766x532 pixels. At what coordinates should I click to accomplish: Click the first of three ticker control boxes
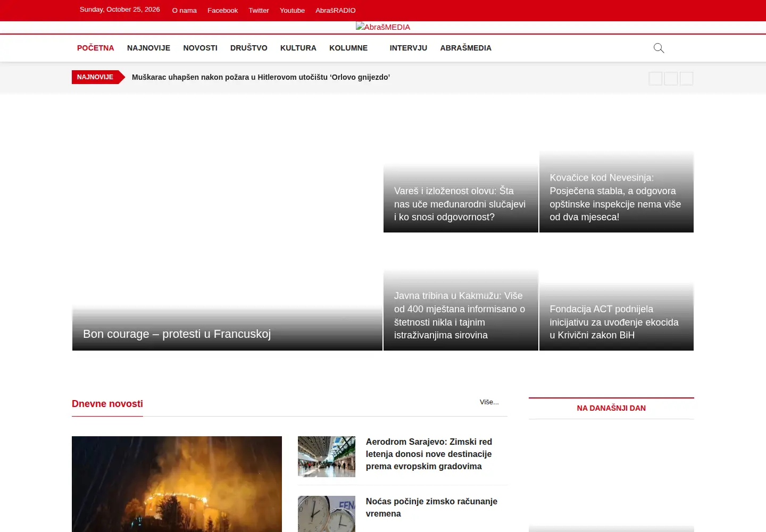(655, 79)
